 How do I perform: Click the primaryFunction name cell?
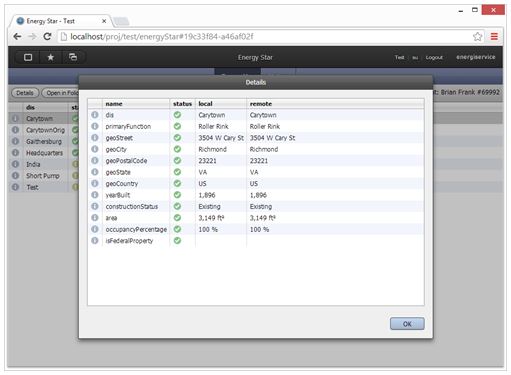(128, 126)
